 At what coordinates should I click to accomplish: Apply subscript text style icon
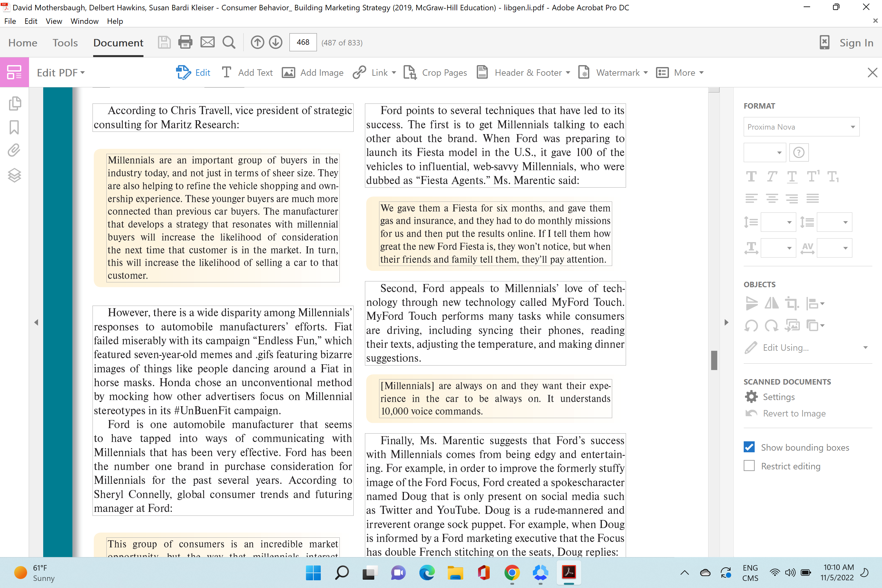click(833, 176)
